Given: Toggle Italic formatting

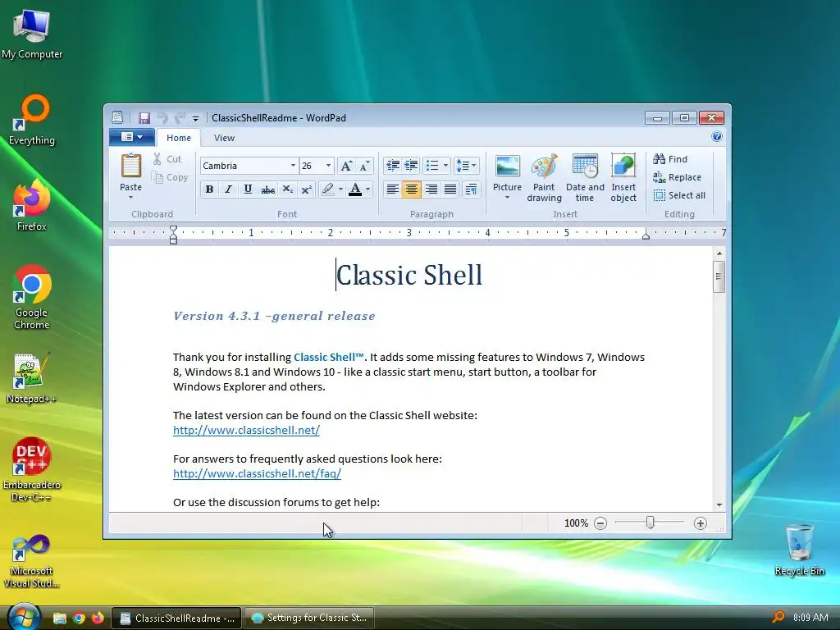Looking at the screenshot, I should 229,189.
